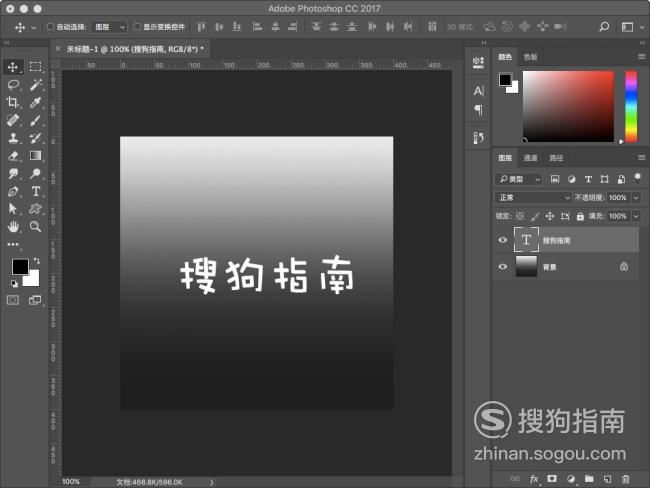Swap foreground and background colors

(36, 260)
